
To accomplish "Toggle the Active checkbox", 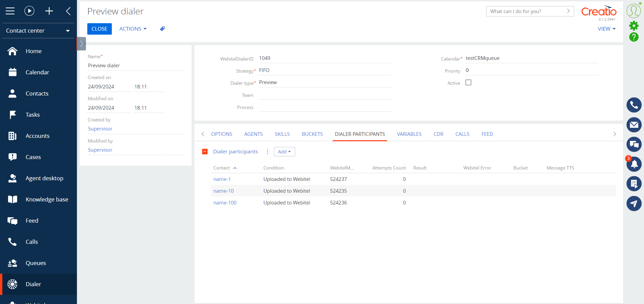I will (x=468, y=82).
